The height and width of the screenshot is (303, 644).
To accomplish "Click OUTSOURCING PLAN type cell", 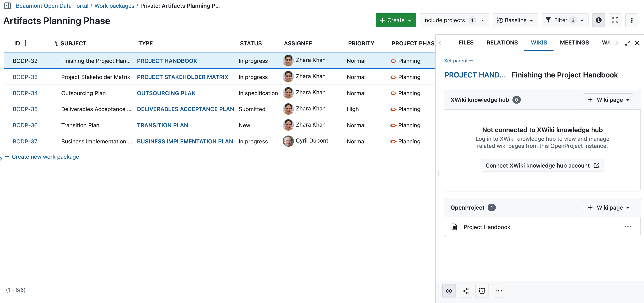I will click(166, 93).
